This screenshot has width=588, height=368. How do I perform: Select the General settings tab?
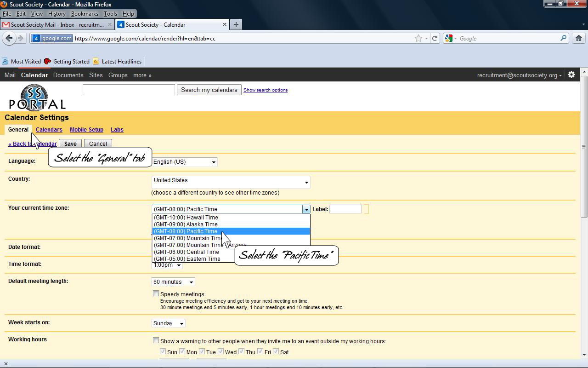[x=18, y=130]
